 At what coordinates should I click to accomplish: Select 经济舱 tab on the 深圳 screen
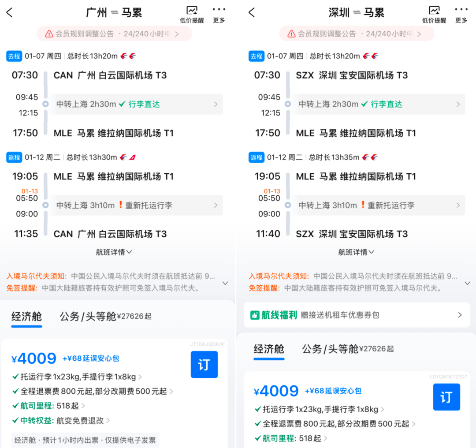point(269,349)
